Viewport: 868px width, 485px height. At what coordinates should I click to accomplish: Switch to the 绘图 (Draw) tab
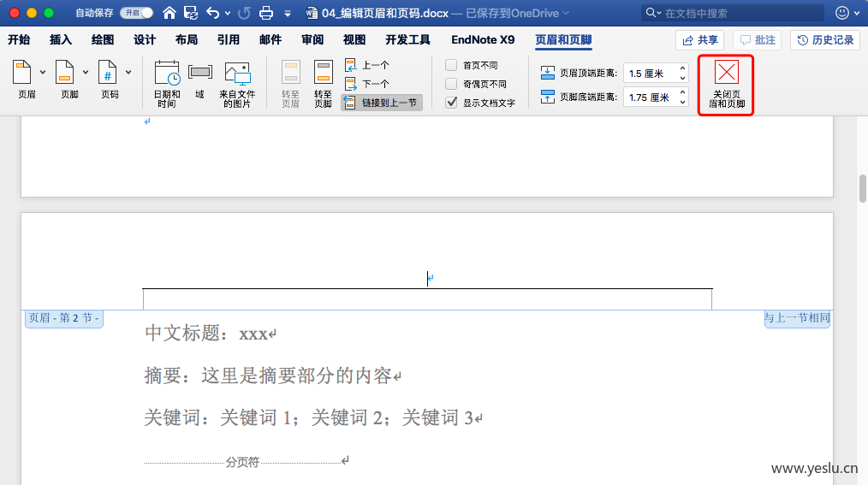pyautogui.click(x=103, y=40)
